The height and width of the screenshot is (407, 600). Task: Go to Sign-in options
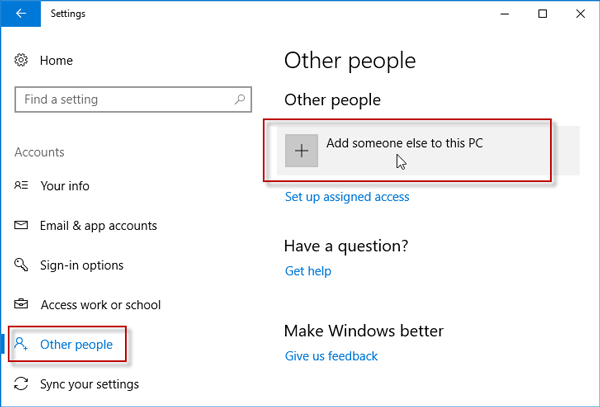[82, 265]
